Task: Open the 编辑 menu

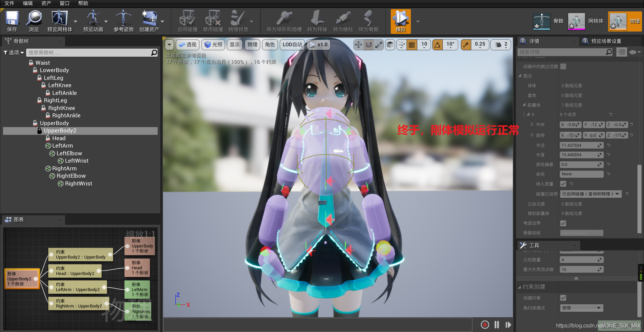Action: [x=28, y=4]
